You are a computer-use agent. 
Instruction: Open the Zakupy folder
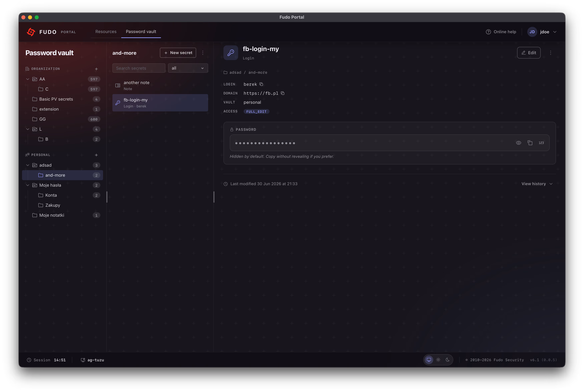[63, 205]
